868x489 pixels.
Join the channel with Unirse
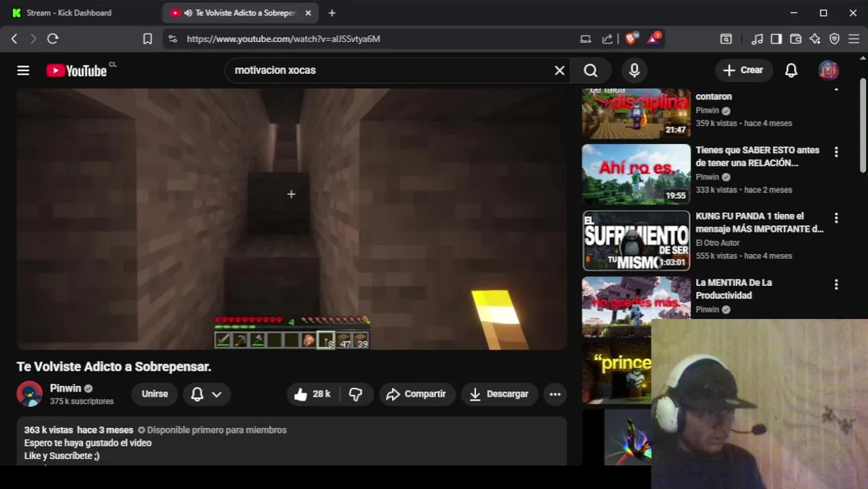pyautogui.click(x=155, y=394)
